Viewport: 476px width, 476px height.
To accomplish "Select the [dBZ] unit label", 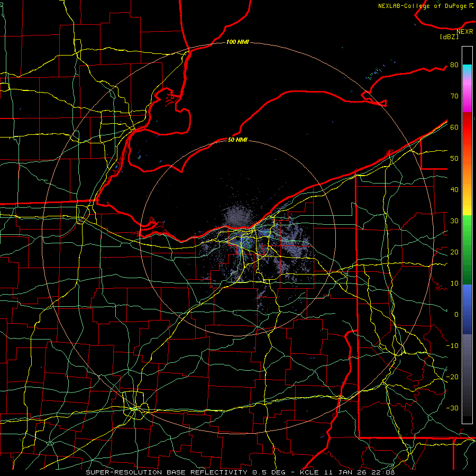I will pyautogui.click(x=449, y=37).
